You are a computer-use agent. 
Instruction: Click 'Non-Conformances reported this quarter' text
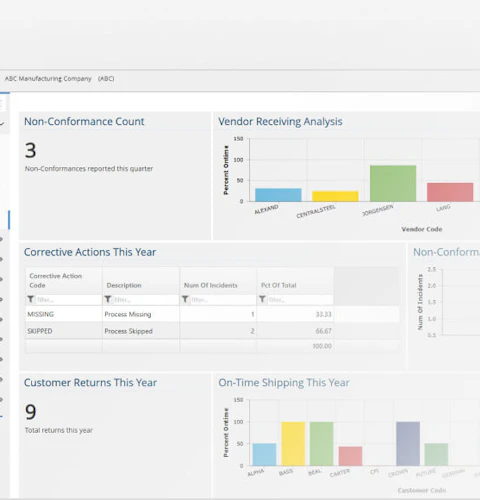[89, 169]
